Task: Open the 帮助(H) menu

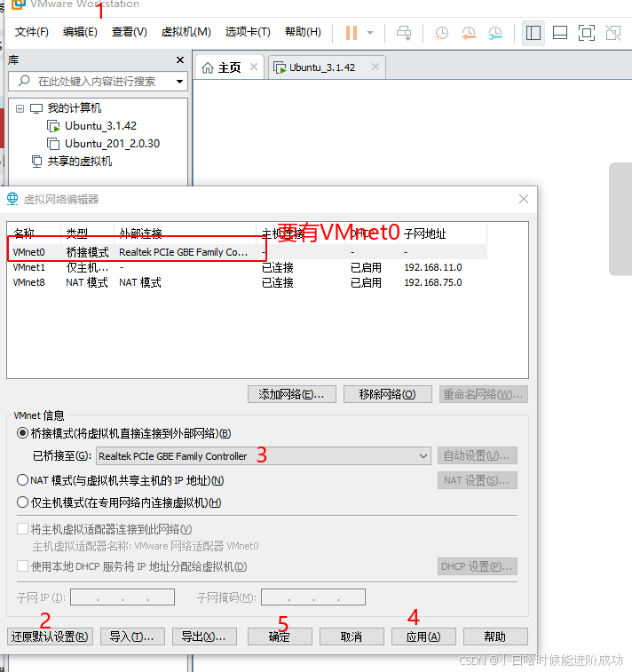Action: pyautogui.click(x=303, y=32)
